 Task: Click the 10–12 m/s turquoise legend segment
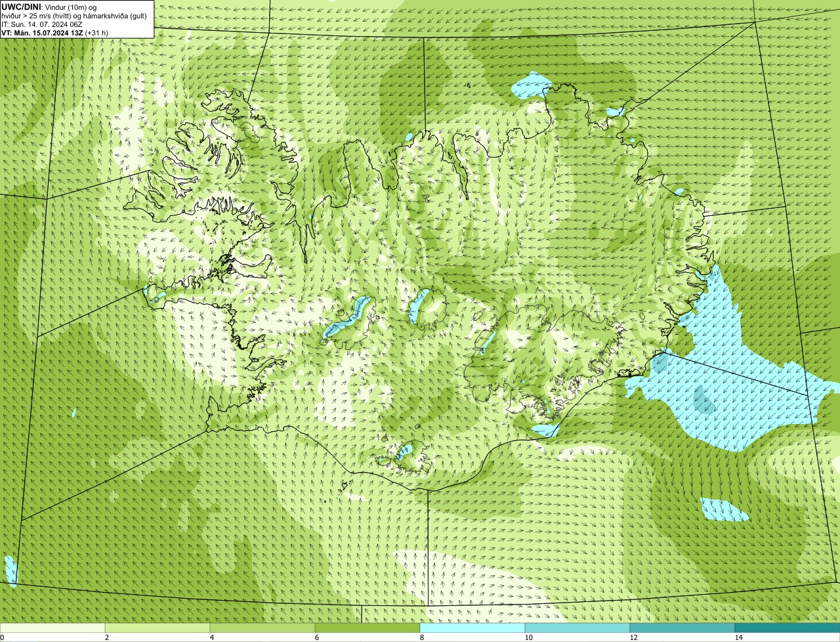[x=577, y=628]
